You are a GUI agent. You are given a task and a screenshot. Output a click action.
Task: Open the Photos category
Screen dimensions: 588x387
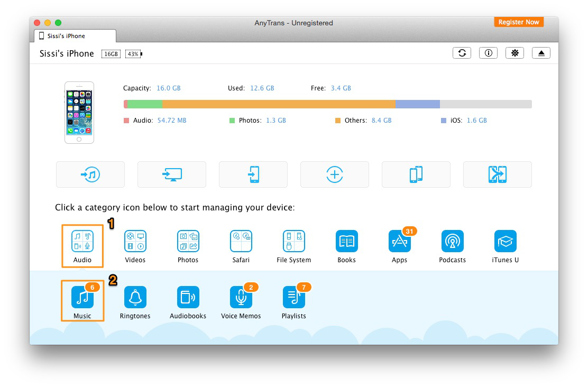tap(188, 241)
